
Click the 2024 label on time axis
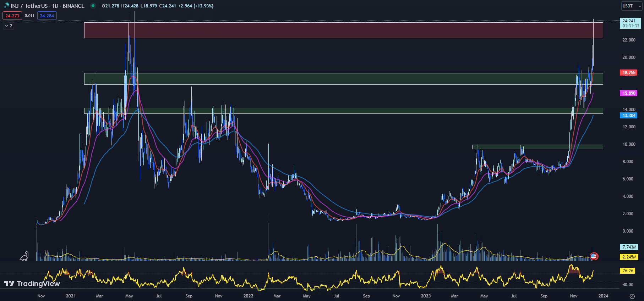coord(603,296)
